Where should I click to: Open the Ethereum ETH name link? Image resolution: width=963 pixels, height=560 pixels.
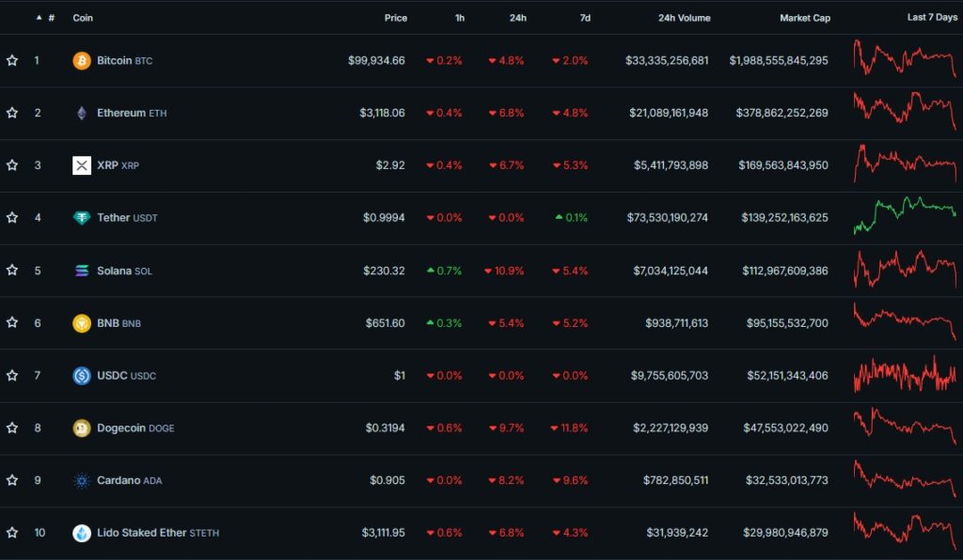(x=130, y=112)
